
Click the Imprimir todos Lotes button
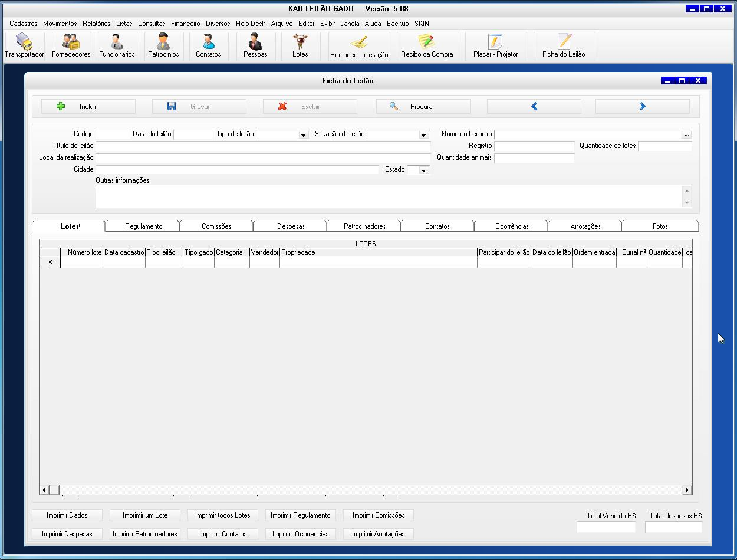click(x=223, y=515)
